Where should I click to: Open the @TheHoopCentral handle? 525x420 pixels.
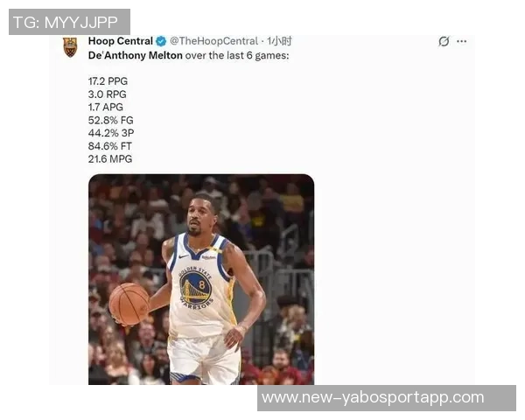click(x=214, y=41)
